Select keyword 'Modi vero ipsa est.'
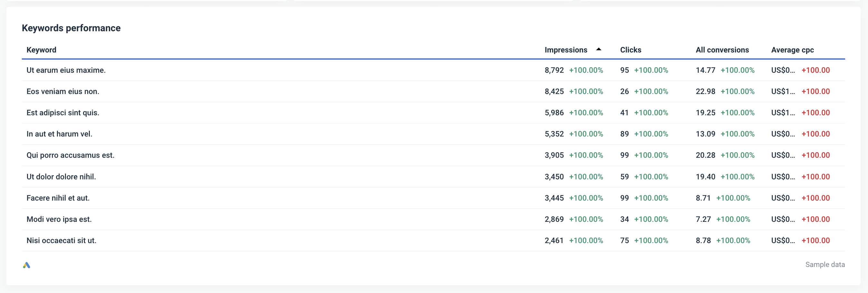The height and width of the screenshot is (293, 868). (x=59, y=219)
